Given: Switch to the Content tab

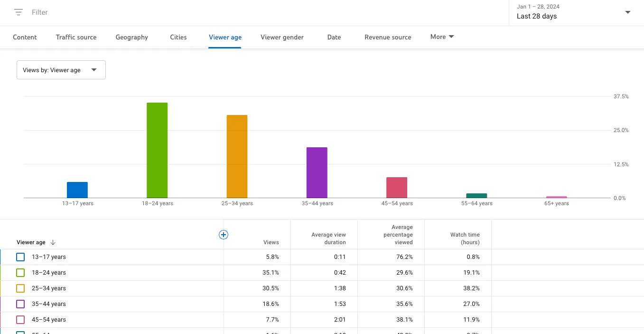Looking at the screenshot, I should 24,37.
